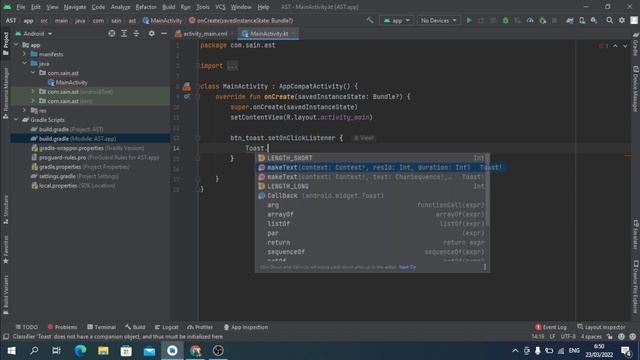The image size is (640, 360).
Task: Open the Terminal tool window
Action: (x=102, y=327)
